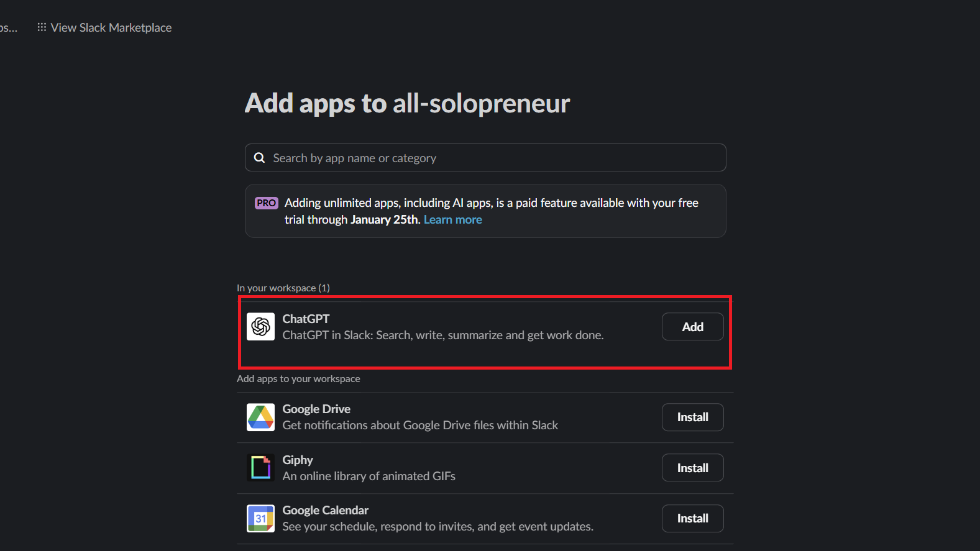Click the ChatGPT description text
The image size is (980, 551).
(x=443, y=335)
